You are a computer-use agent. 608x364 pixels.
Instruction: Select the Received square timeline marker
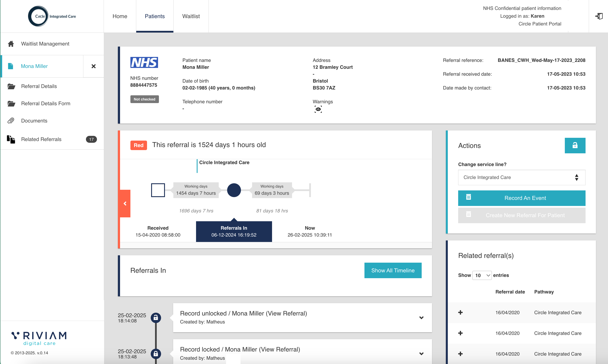[158, 190]
